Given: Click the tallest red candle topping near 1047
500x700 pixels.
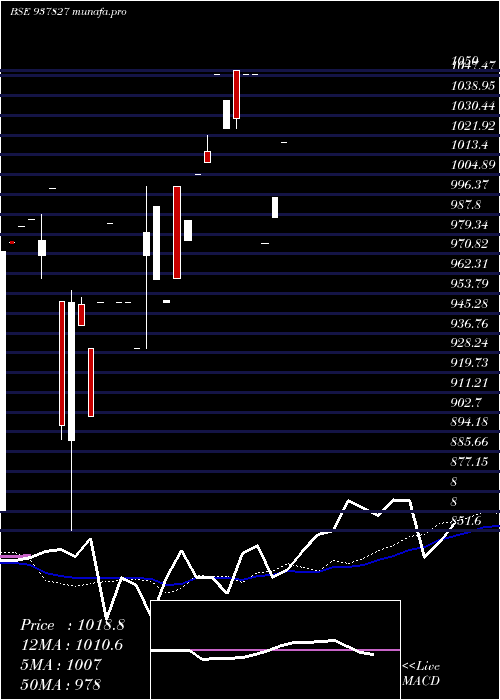Looking at the screenshot, I should [x=236, y=95].
